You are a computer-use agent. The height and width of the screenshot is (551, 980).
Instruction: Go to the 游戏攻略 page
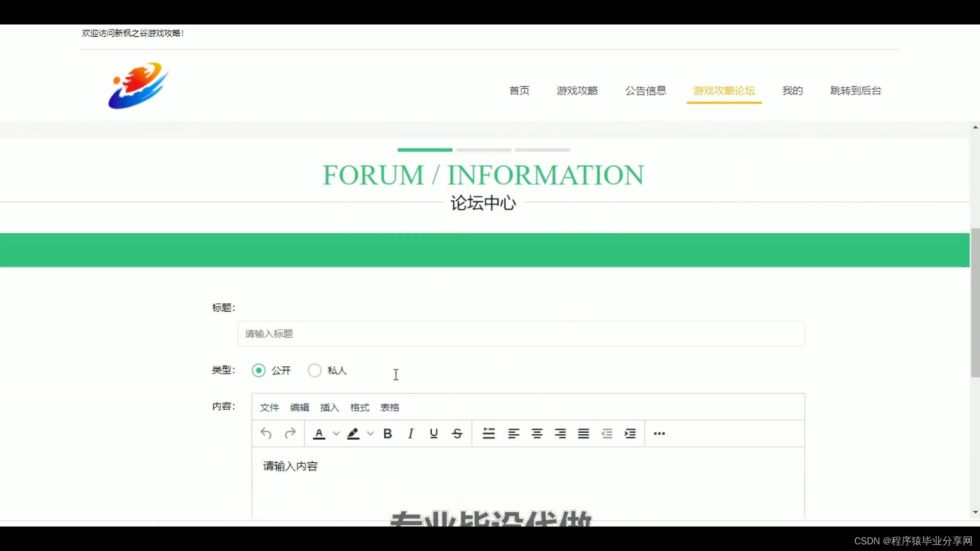coord(577,91)
